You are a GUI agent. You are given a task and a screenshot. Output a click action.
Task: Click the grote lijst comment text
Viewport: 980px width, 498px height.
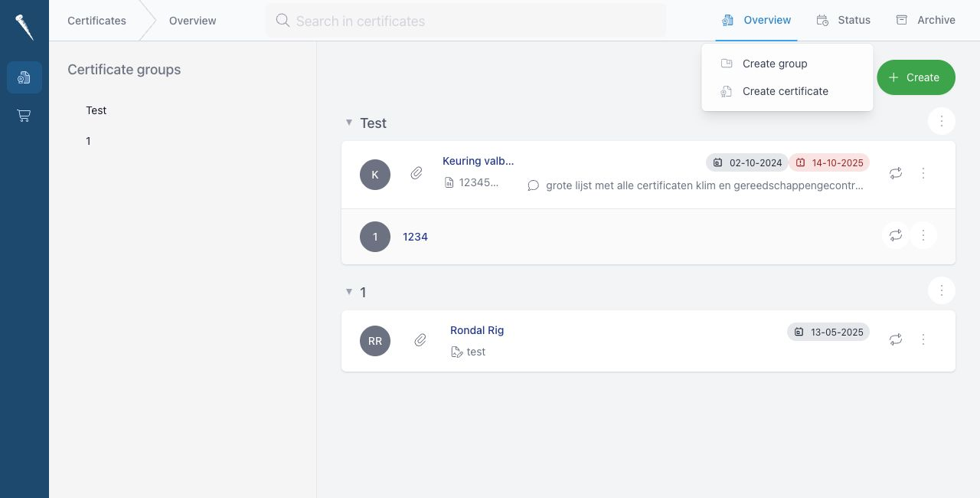(704, 185)
